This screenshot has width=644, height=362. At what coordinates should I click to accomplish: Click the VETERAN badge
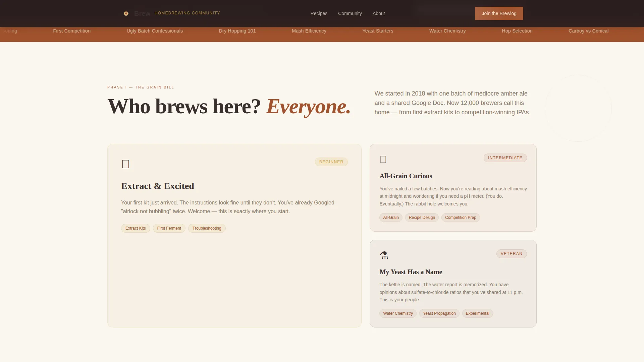pos(511,254)
